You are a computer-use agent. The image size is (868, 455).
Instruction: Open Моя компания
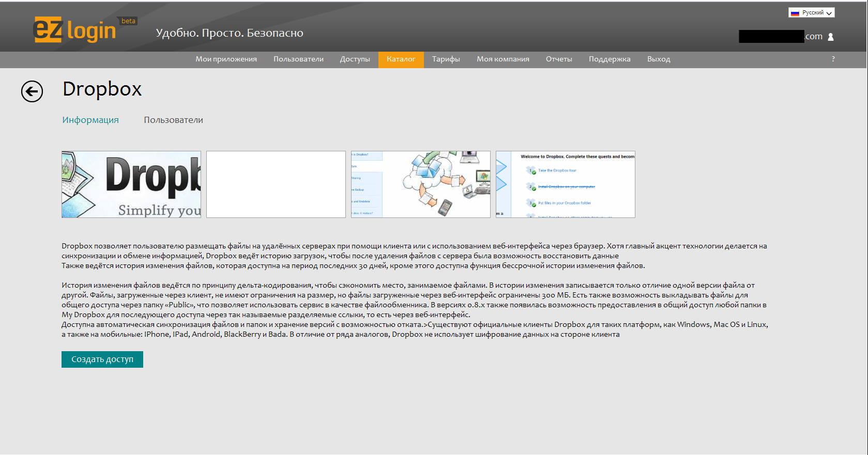point(503,59)
